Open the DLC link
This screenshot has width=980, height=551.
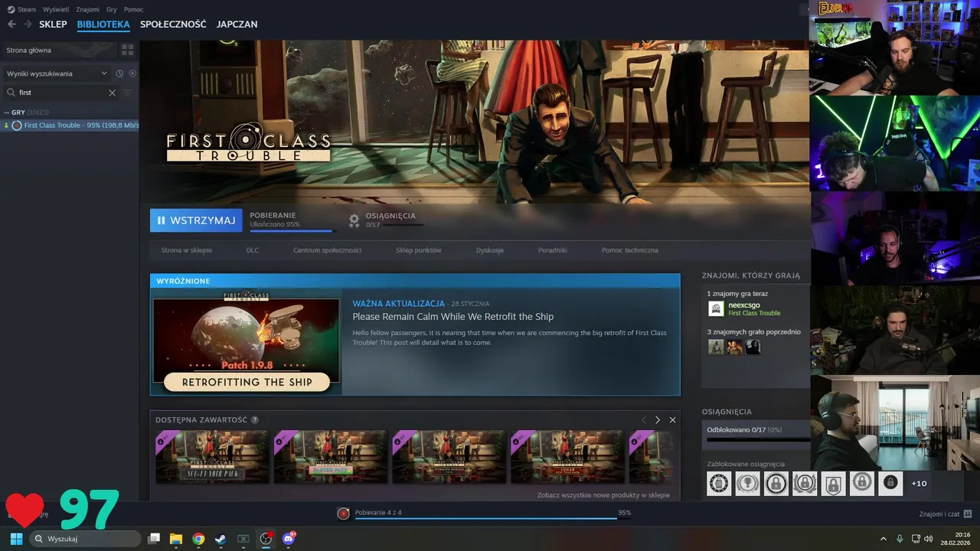tap(253, 250)
